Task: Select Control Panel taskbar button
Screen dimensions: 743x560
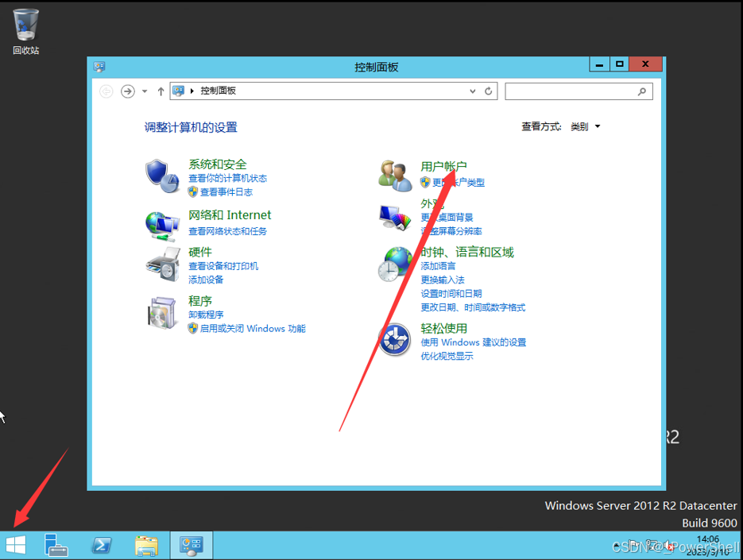Action: pos(192,546)
